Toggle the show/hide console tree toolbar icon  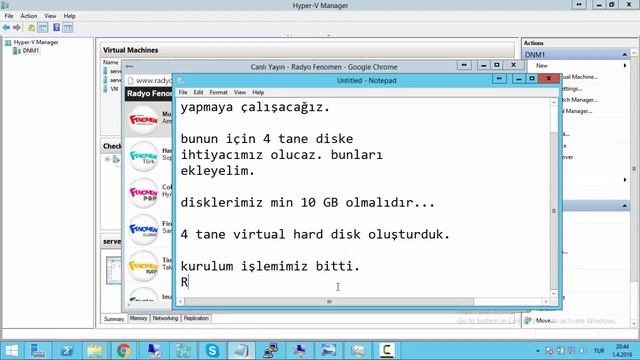tap(42, 28)
